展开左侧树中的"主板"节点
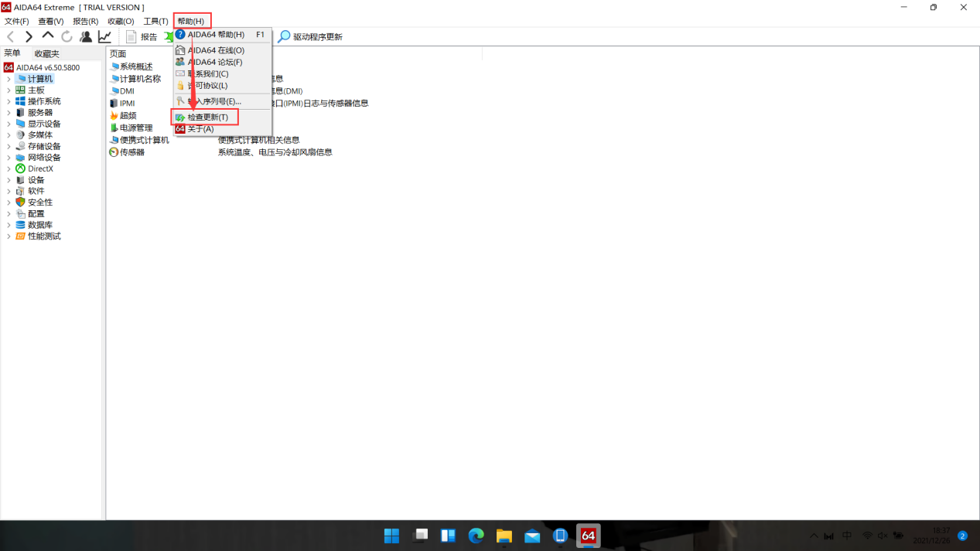Image resolution: width=980 pixels, height=551 pixels. (x=8, y=89)
